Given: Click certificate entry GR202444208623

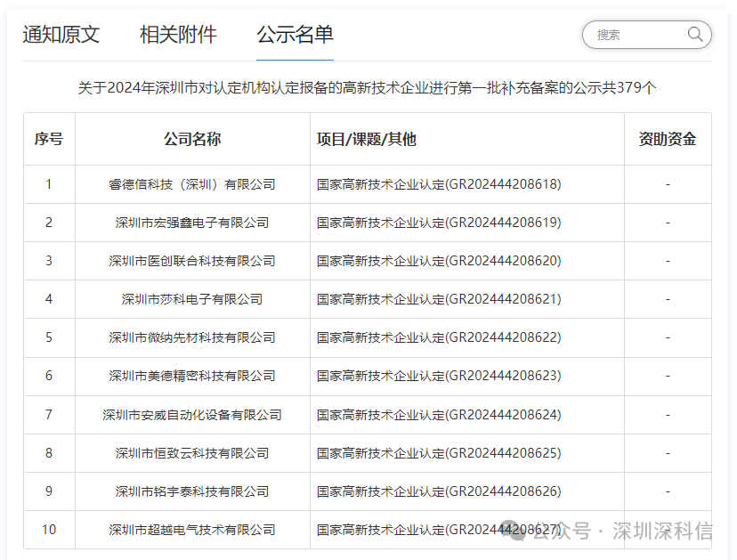Looking at the screenshot, I should (439, 376).
